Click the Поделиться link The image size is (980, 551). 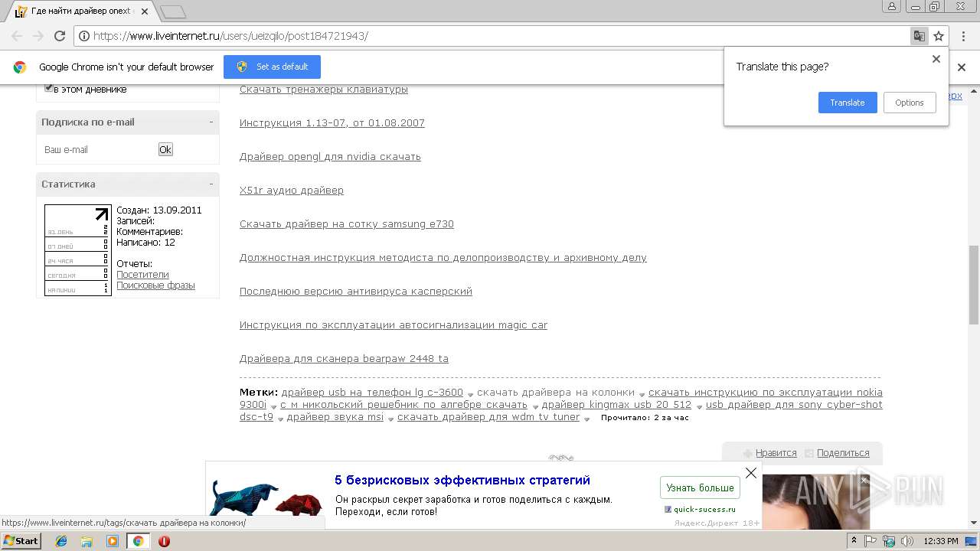pyautogui.click(x=843, y=453)
